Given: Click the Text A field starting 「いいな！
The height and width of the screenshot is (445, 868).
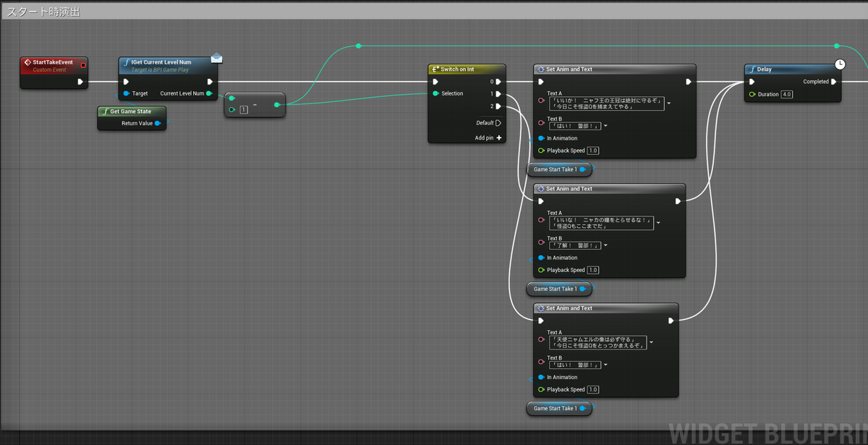Looking at the screenshot, I should click(x=600, y=223).
